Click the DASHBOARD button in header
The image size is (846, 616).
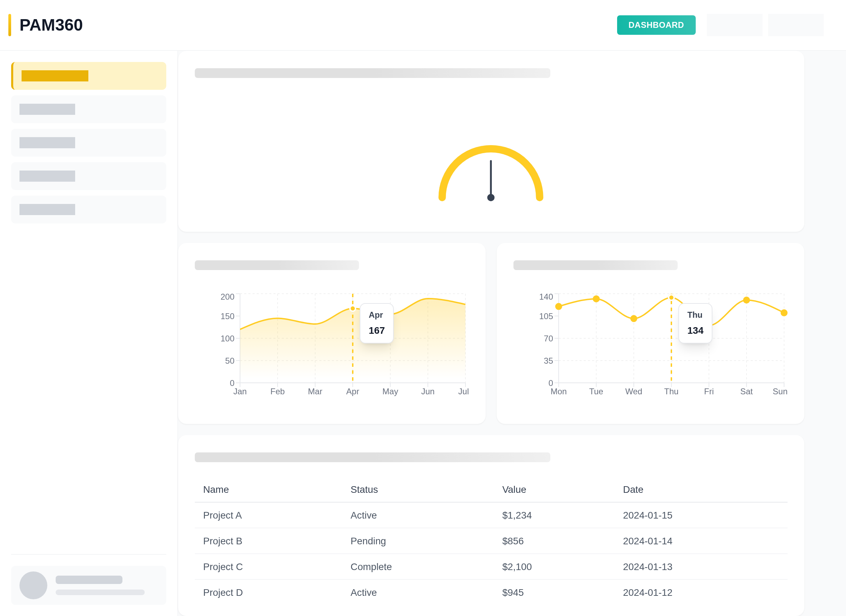pyautogui.click(x=656, y=25)
